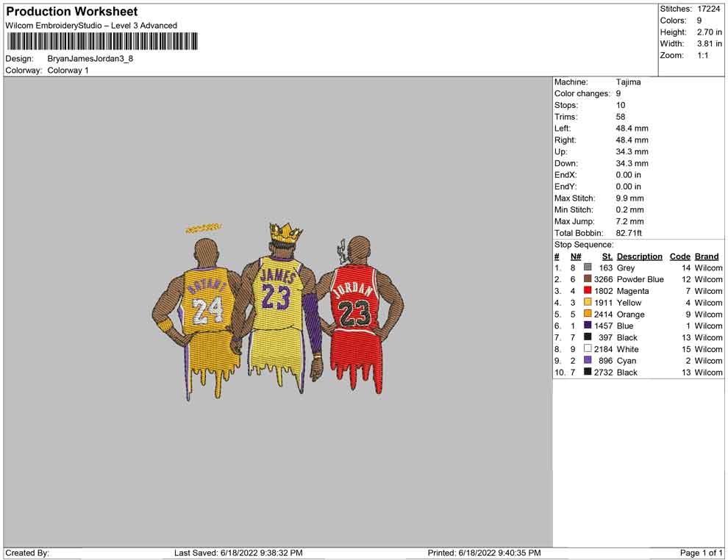Viewport: 728px width, 560px height.
Task: Click the stitch count 2732 in the last stop
Action: (604, 372)
